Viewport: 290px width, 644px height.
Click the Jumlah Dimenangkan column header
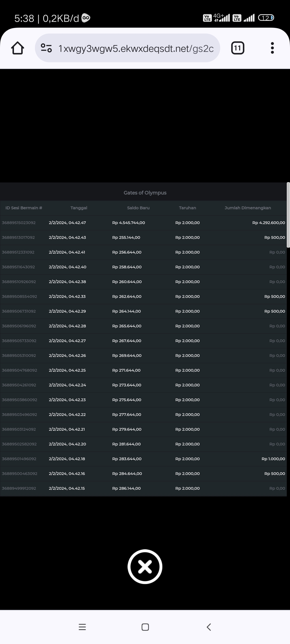(x=248, y=208)
